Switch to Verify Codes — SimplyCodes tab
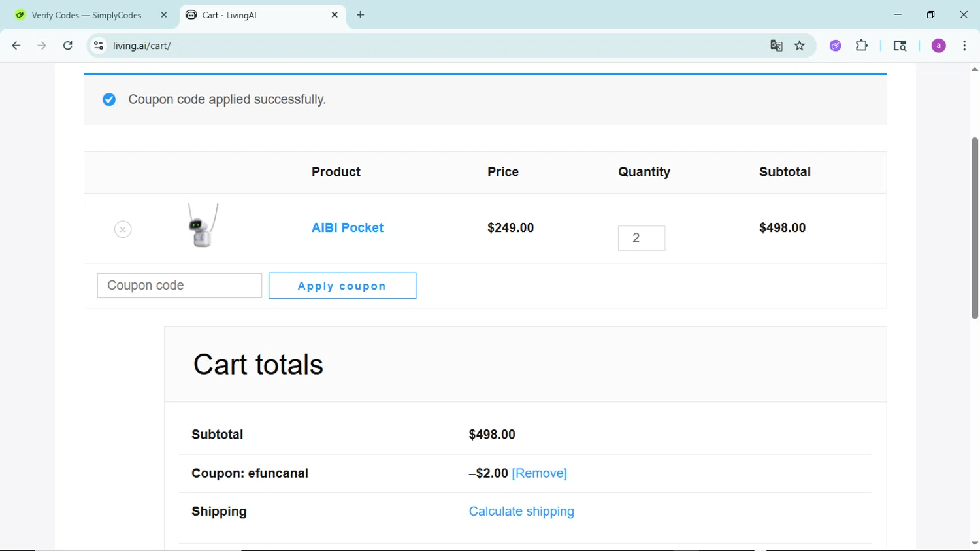This screenshot has height=551, width=980. 86,15
